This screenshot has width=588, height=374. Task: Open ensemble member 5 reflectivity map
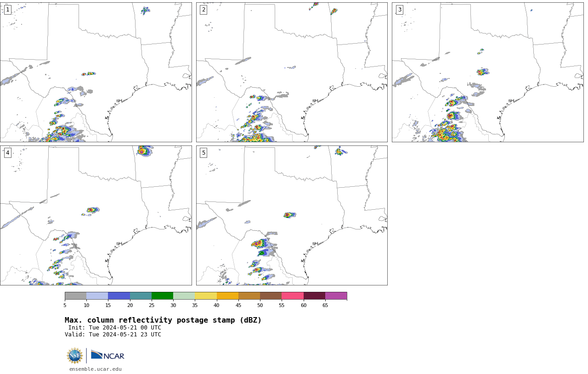(x=292, y=215)
